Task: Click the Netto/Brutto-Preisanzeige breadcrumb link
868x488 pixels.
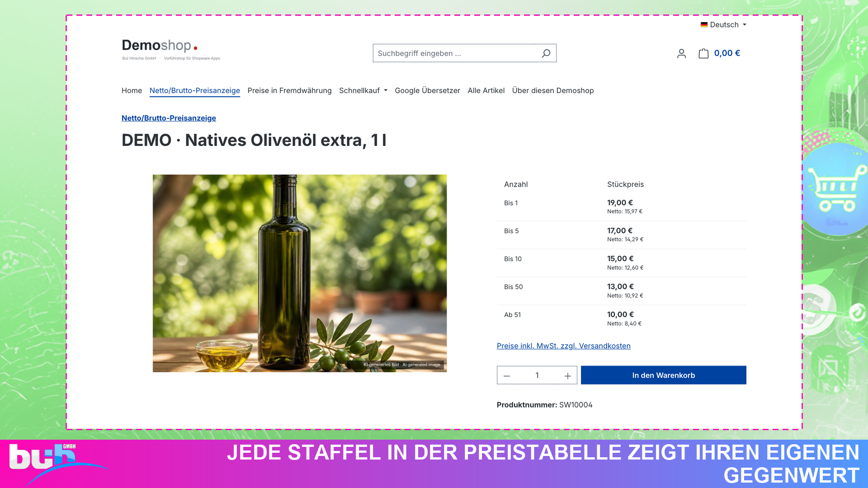Action: 169,118
